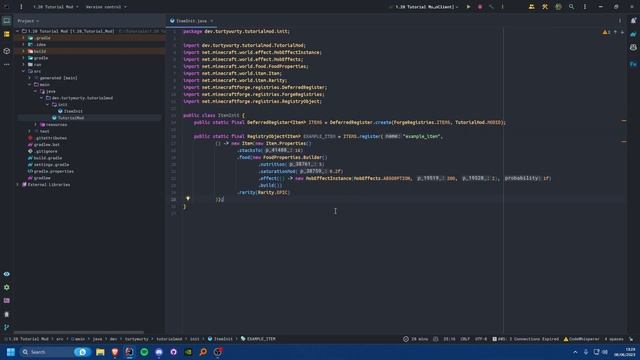Viewport: 640px width, 360px height.
Task: Expand the build folder
Action: [x=24, y=51]
